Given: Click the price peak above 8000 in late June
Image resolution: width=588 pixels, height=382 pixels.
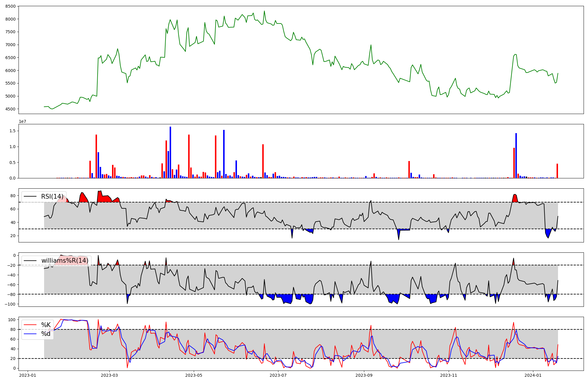Looking at the screenshot, I should (x=264, y=11).
